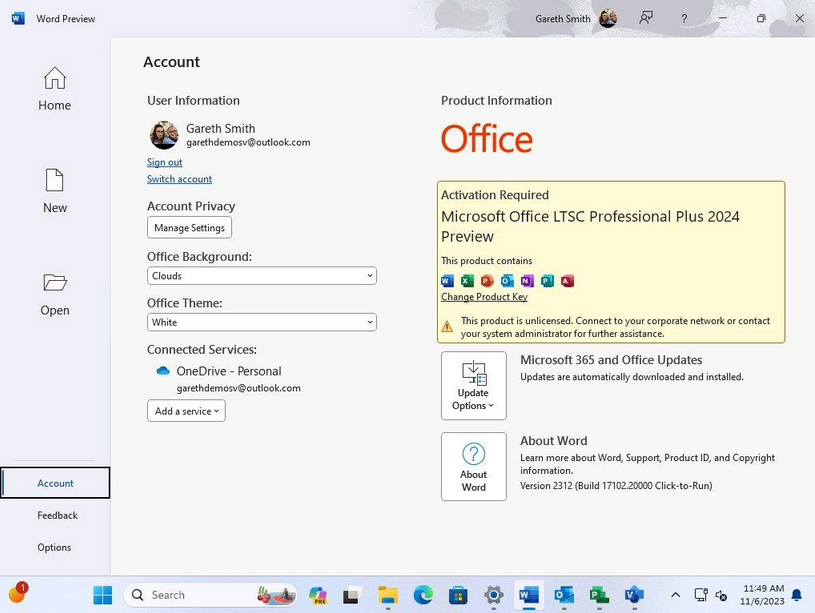Select Open in the backstage sidebar

(x=55, y=294)
